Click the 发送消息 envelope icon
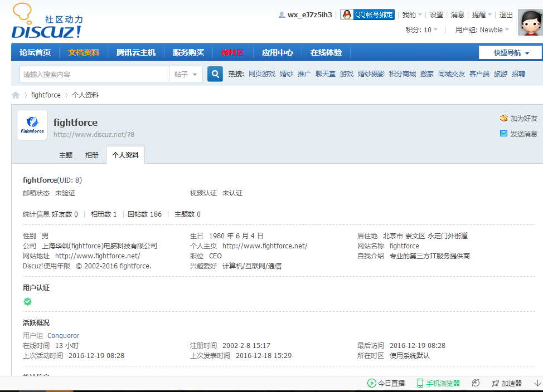Image resolution: width=543 pixels, height=392 pixels. tap(503, 134)
